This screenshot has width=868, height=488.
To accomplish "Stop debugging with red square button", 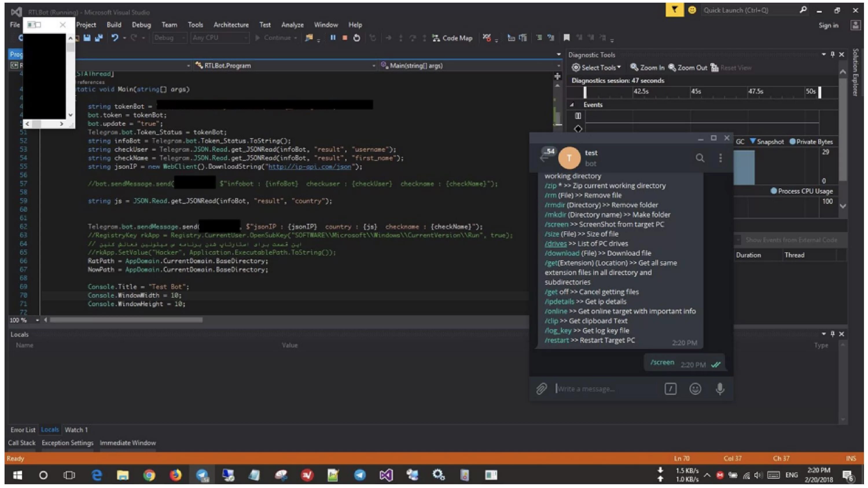I will [x=345, y=38].
